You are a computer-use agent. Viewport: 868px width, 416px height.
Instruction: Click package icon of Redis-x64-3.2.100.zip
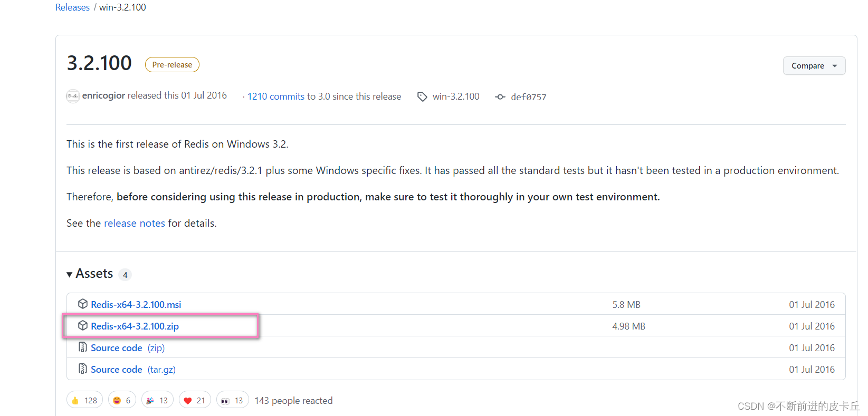pyautogui.click(x=83, y=325)
